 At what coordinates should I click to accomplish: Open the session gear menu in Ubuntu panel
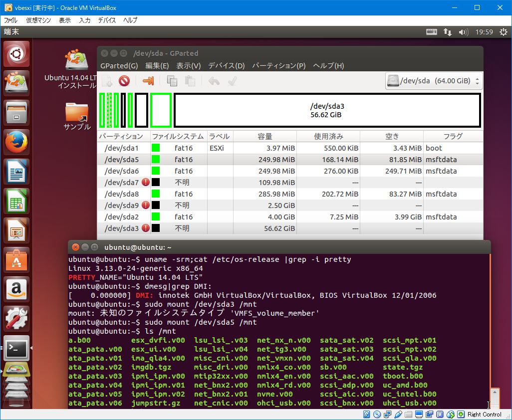point(503,32)
